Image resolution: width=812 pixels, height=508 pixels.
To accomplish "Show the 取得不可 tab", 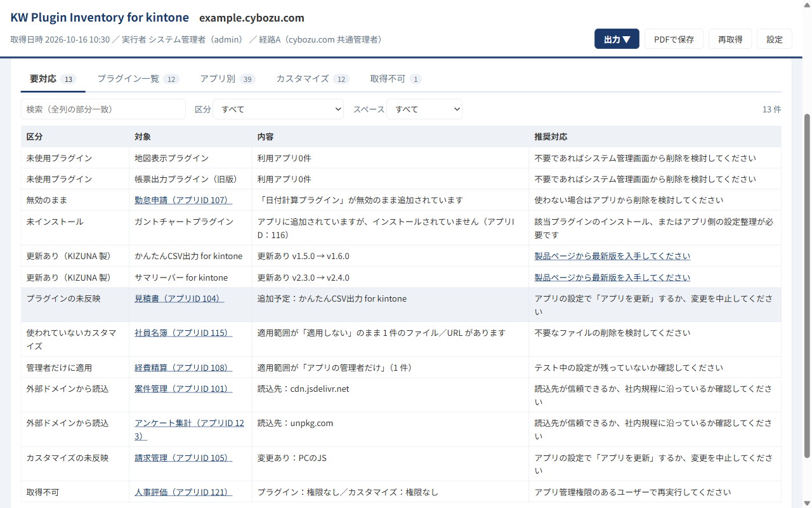I will [x=395, y=79].
